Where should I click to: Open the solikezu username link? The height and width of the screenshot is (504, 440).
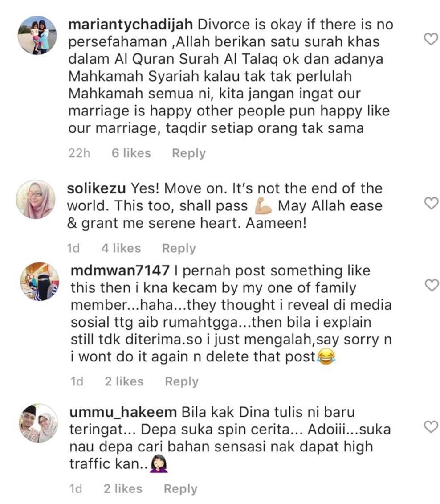(x=97, y=188)
